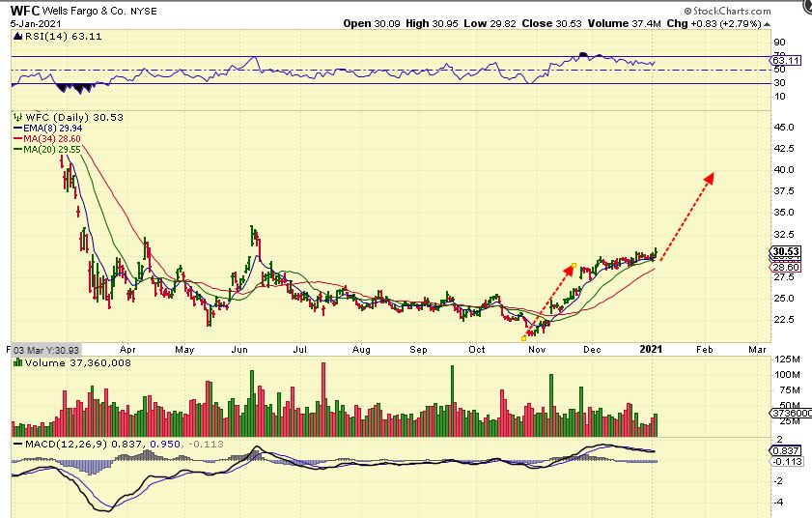Click the Jul month label on the time axis
Viewport: 812px width, 518px height.
pyautogui.click(x=300, y=350)
